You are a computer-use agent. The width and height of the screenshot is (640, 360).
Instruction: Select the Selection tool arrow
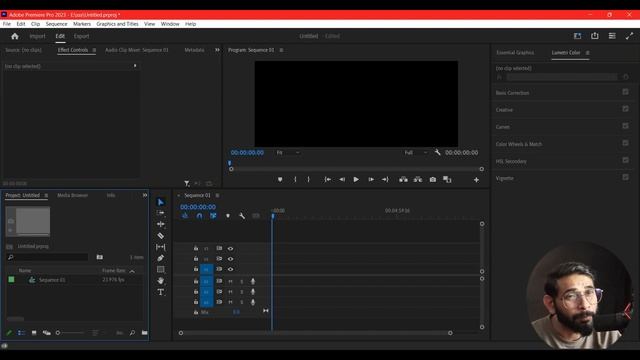tap(160, 202)
